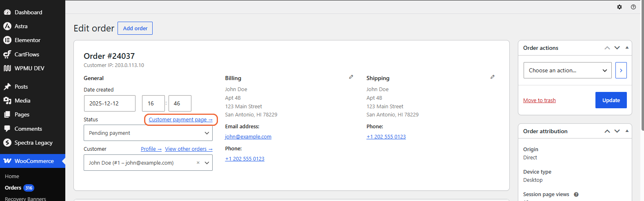Screen dimensions: 644x201
Task: Click the Customer IP 203.0.113.10 text
Action: pos(114,65)
